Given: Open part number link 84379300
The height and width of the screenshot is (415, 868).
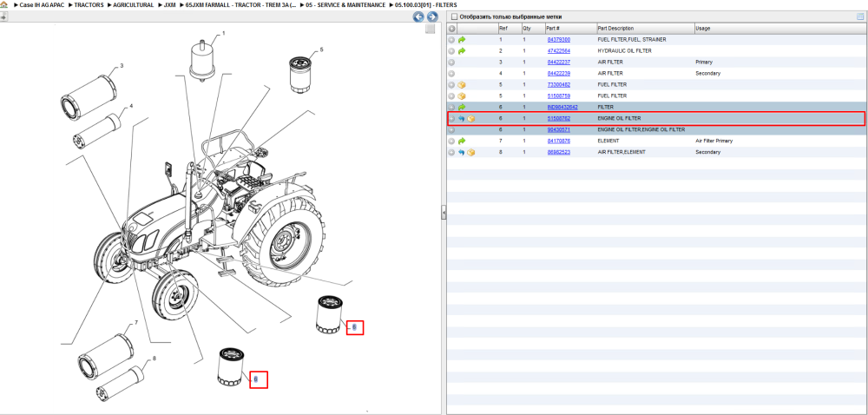Looking at the screenshot, I should pyautogui.click(x=558, y=40).
